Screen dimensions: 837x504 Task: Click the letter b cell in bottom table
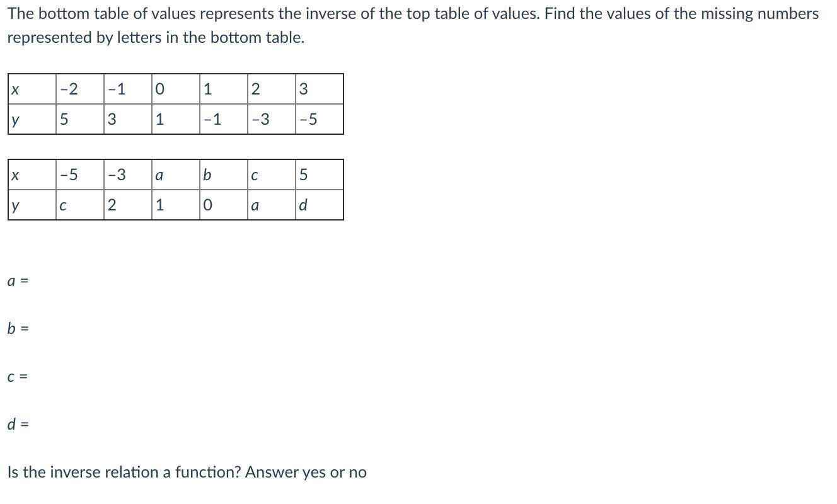224,175
